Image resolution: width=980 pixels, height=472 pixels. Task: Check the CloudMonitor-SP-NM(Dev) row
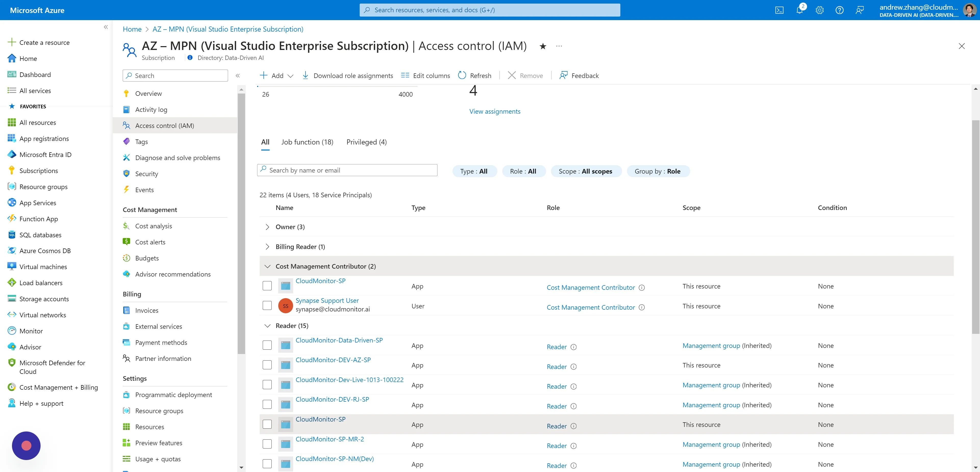pyautogui.click(x=267, y=464)
